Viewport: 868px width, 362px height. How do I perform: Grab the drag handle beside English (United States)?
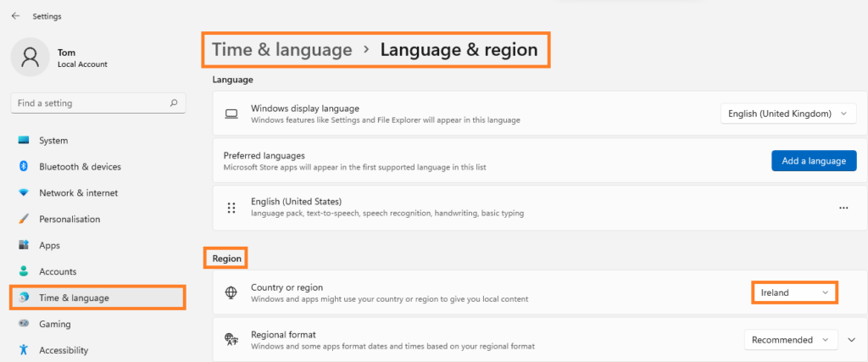point(231,208)
